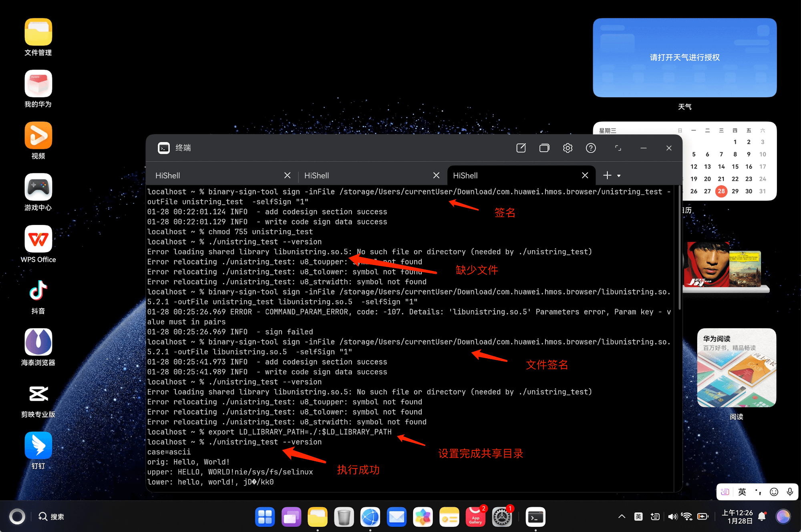The width and height of the screenshot is (801, 532).
Task: Toggle the microphone in IME bar
Action: tap(790, 492)
